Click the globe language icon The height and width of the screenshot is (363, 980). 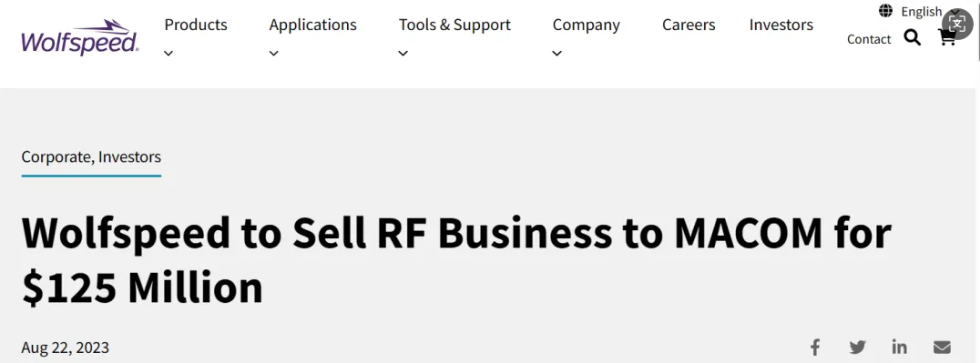[885, 11]
